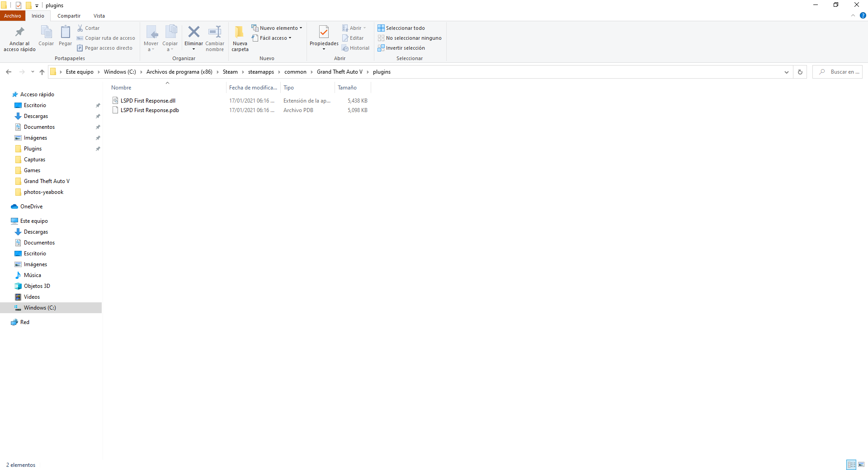The height and width of the screenshot is (470, 868).
Task: Select the Cortar scissors command
Action: tap(89, 28)
